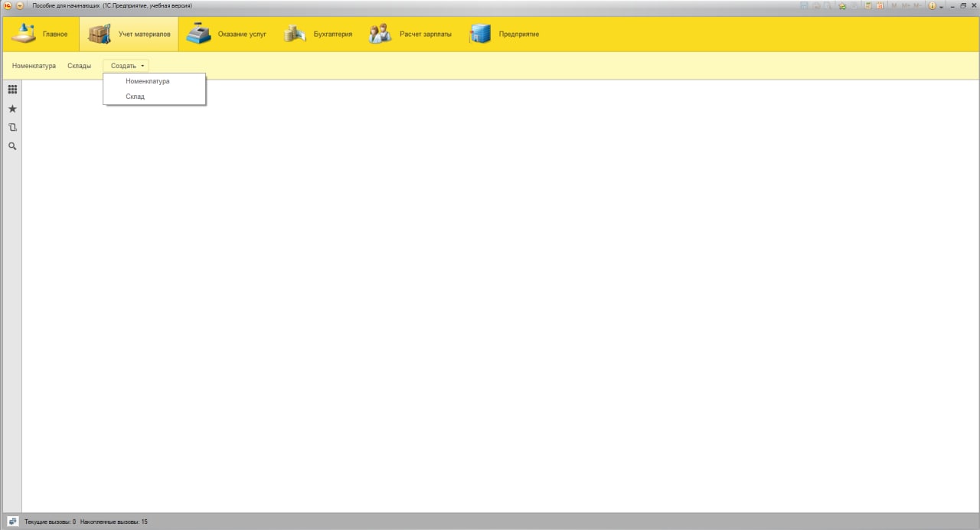980x530 pixels.
Task: Open the 1C main menu arrow button
Action: [20, 5]
